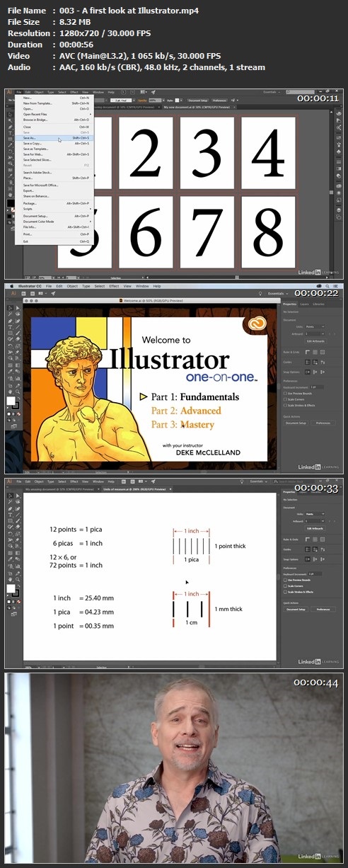Image resolution: width=348 pixels, height=868 pixels.
Task: Choose Browse in Bridge... menu entry
Action: tap(54, 120)
